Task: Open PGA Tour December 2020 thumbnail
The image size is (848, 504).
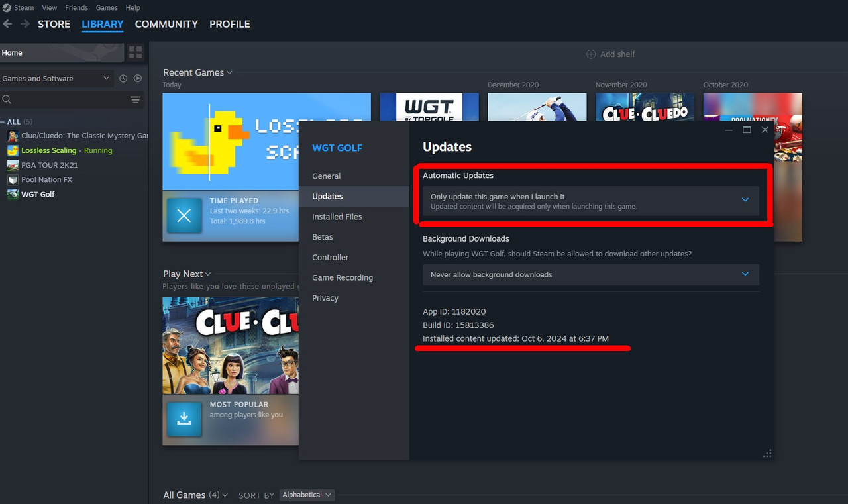Action: pyautogui.click(x=537, y=107)
